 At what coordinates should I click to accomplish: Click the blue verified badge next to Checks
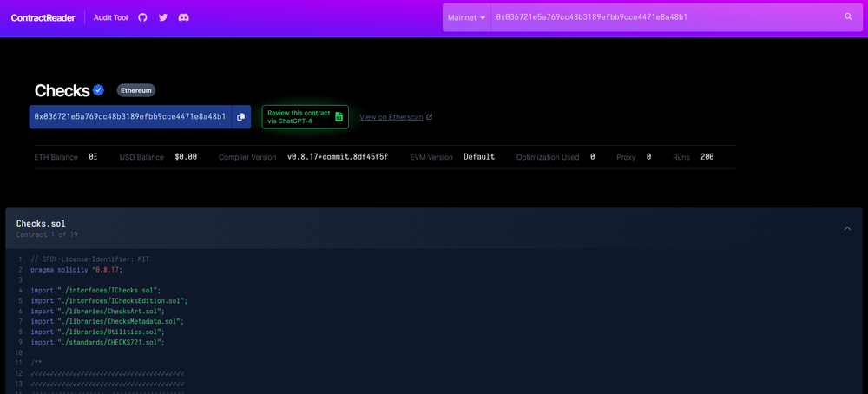tap(99, 90)
